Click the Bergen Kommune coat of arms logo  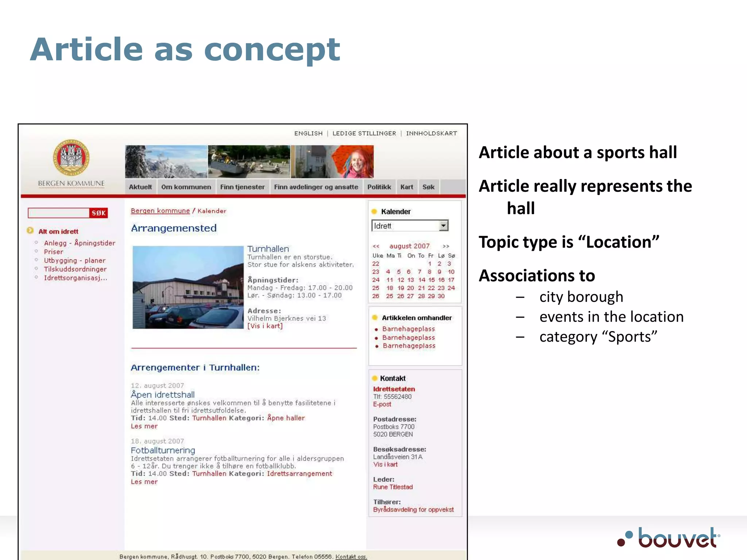click(71, 158)
